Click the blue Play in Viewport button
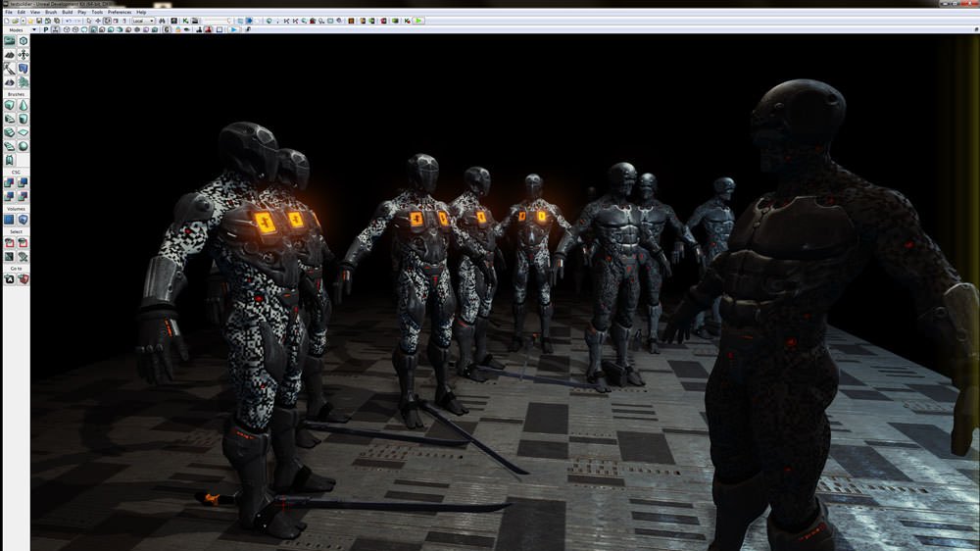Screen dimensions: 980x551 coord(233,30)
